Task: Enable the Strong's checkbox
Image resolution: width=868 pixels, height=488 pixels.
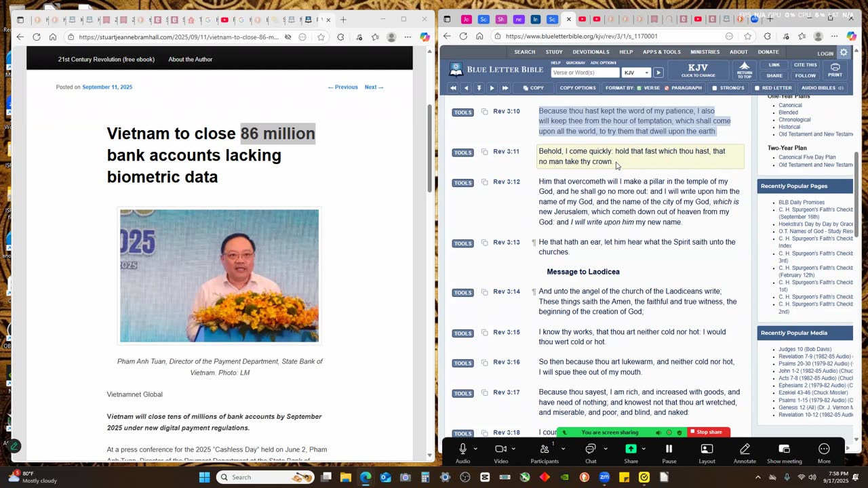Action: pos(715,88)
